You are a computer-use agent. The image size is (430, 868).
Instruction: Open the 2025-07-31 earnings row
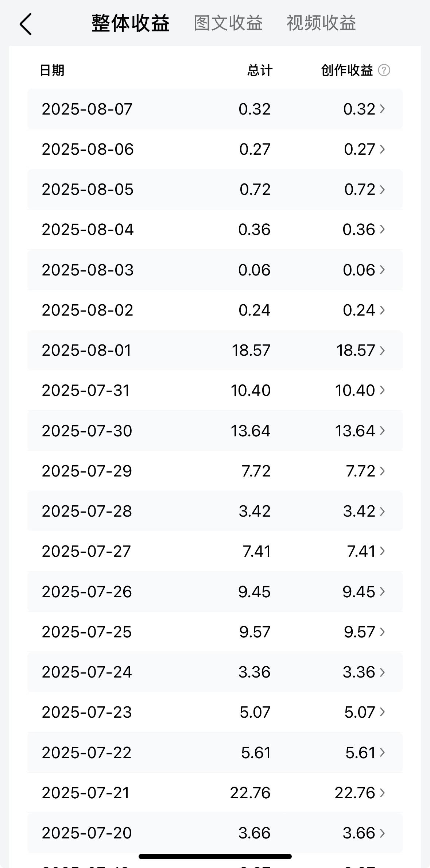[215, 390]
